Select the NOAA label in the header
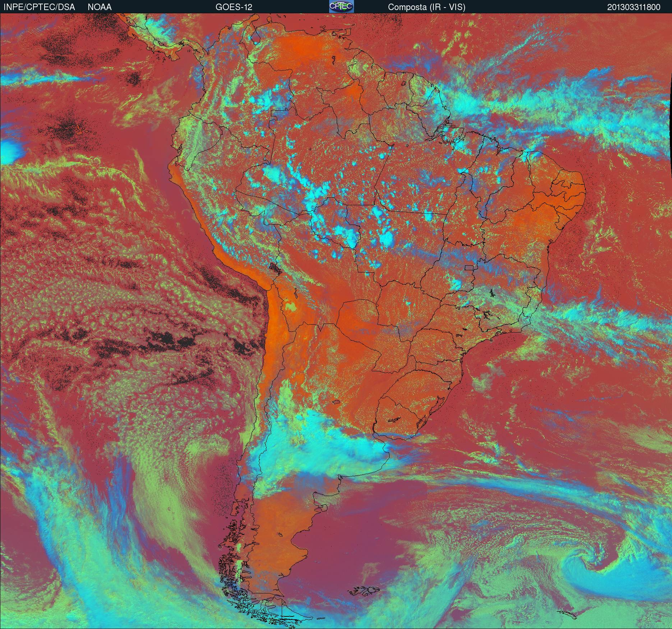 (x=100, y=7)
